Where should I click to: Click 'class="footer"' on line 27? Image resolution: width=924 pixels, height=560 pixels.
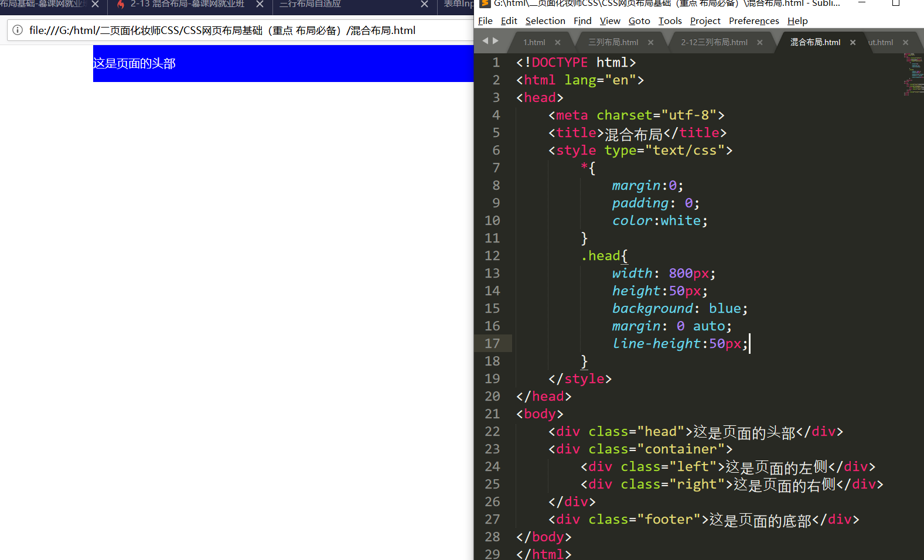tap(649, 520)
